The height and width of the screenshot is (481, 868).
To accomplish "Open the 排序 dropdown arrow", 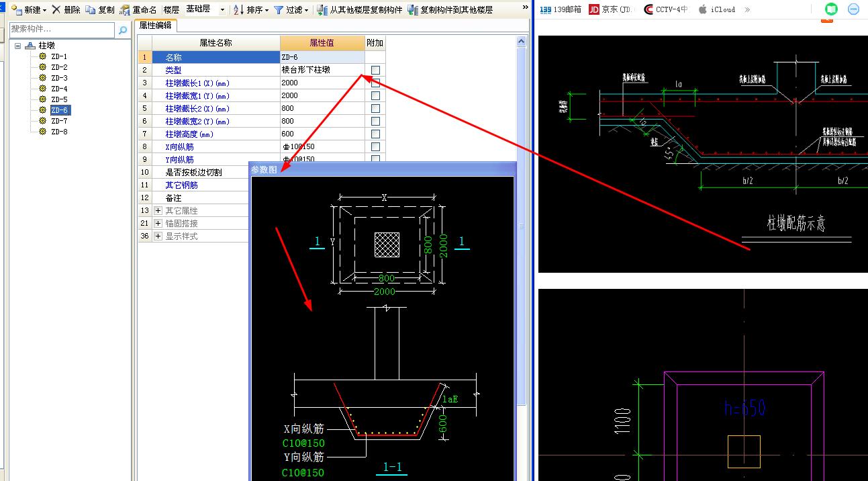I will click(x=267, y=10).
